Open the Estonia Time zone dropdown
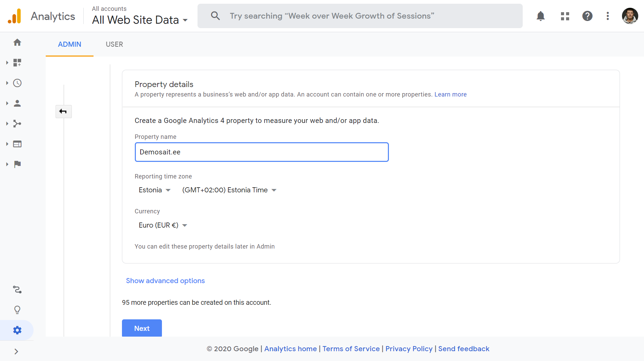Screen dimensions: 644x361 (229, 190)
